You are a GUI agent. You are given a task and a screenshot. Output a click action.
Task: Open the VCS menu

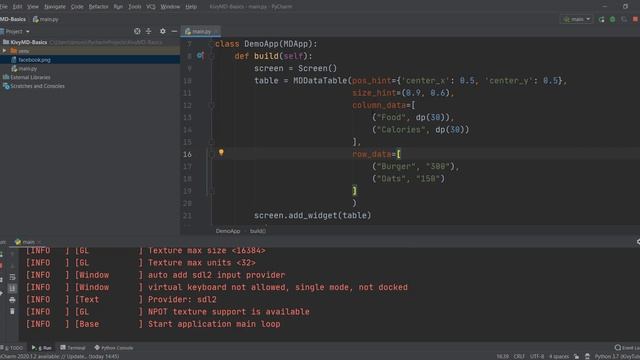point(151,7)
